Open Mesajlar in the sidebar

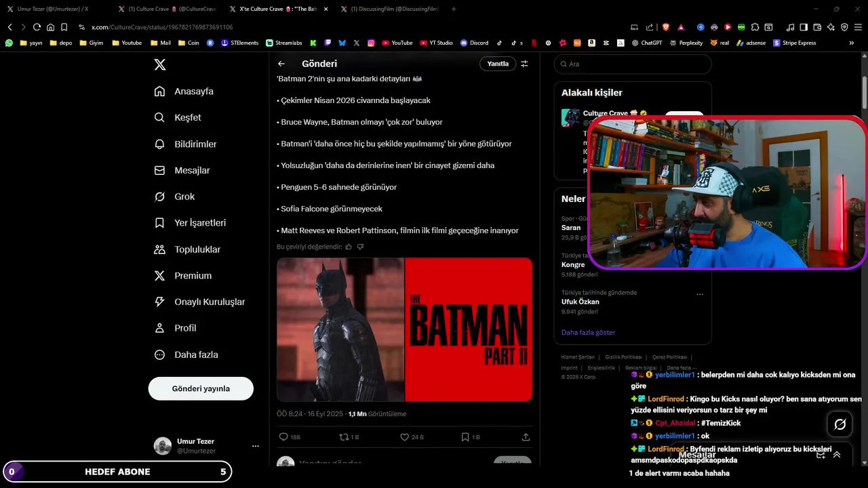coord(182,171)
